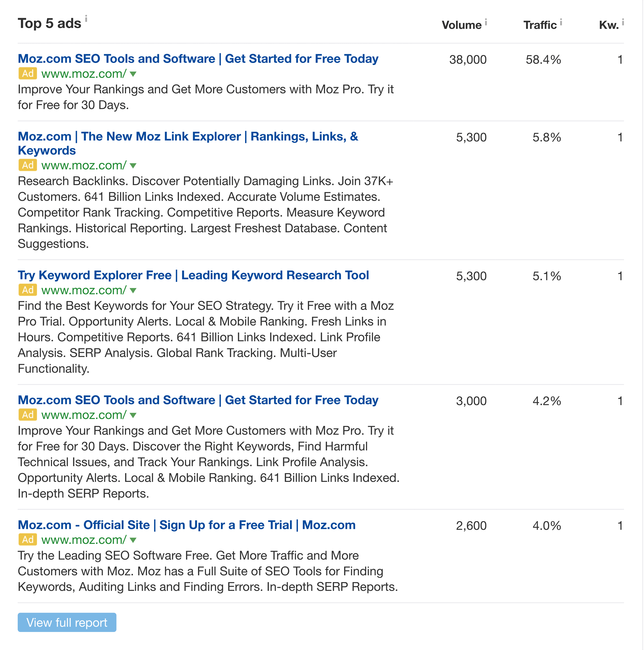Open Try Keyword Explorer Free ad title
The width and height of the screenshot is (644, 650).
click(x=193, y=275)
